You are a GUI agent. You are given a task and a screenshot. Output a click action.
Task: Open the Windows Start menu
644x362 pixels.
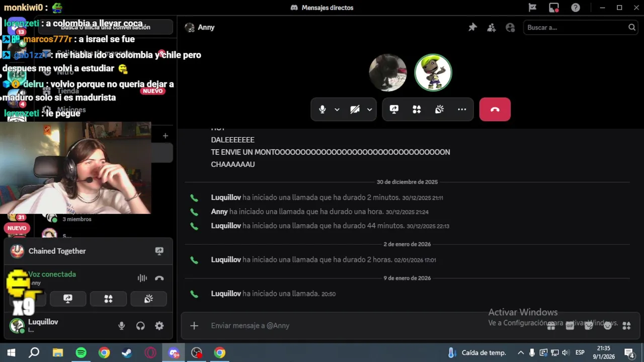(11, 352)
